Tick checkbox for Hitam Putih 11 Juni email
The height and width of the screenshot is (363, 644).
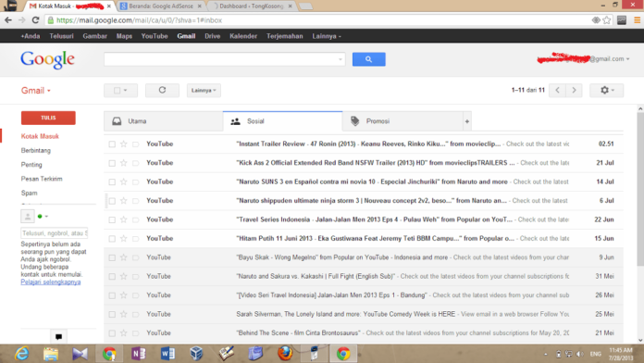point(112,239)
